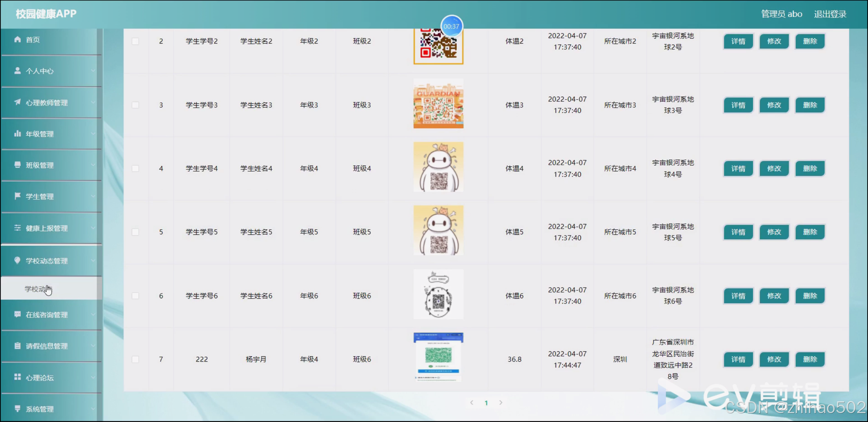The width and height of the screenshot is (868, 422).
Task: Click the grid icon for 心理论坛
Action: tap(17, 377)
